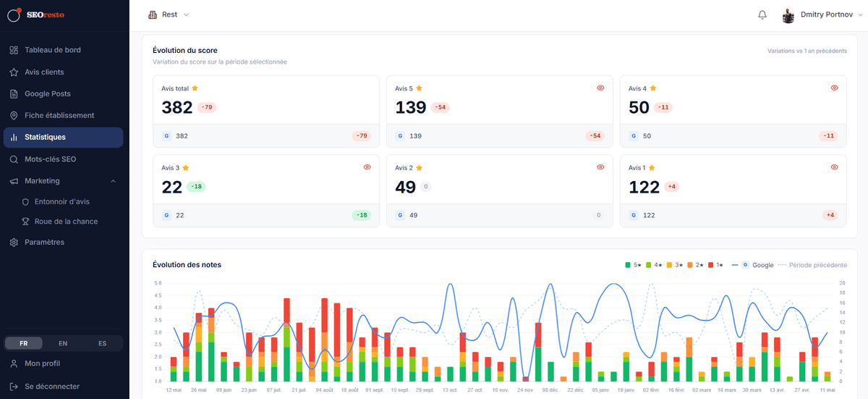
Task: Click Google icon in Avis 3 card
Action: tap(166, 215)
